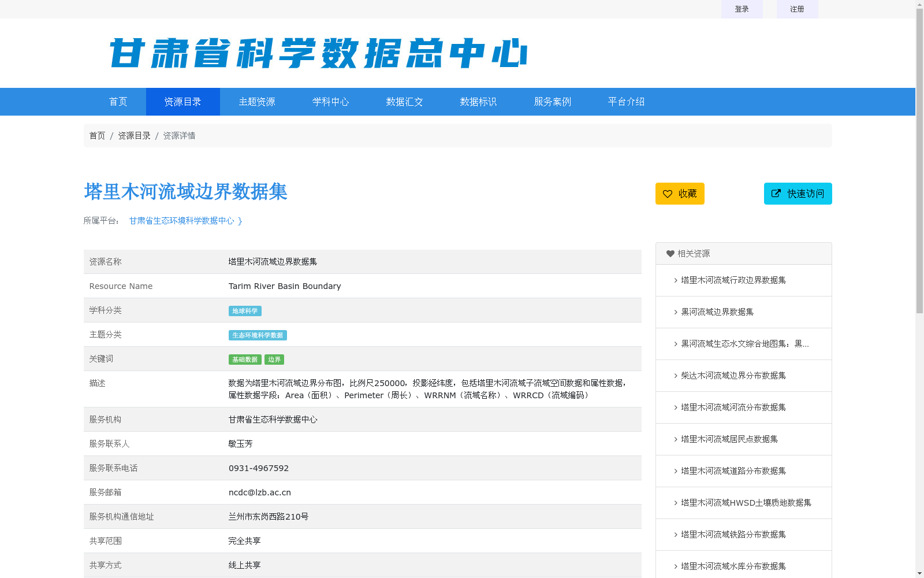This screenshot has width=924, height=578.
Task: Click chevron beside 塔里木河流域行政边界数据集
Action: point(676,280)
